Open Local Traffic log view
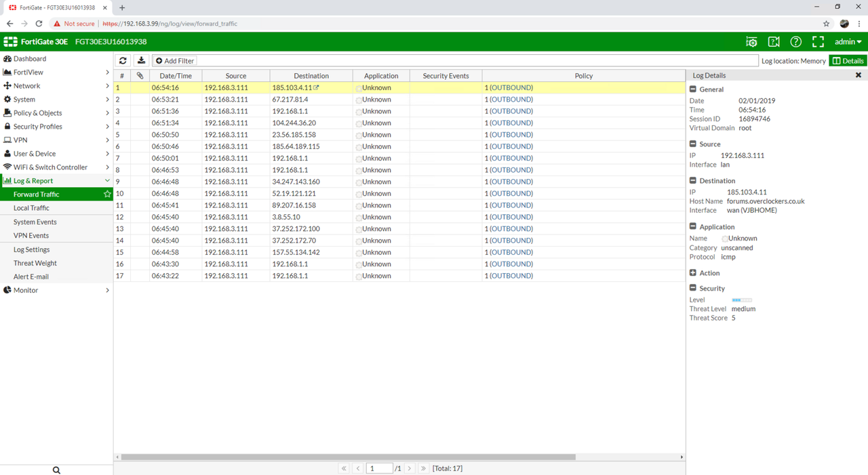The width and height of the screenshot is (868, 475). point(56,208)
